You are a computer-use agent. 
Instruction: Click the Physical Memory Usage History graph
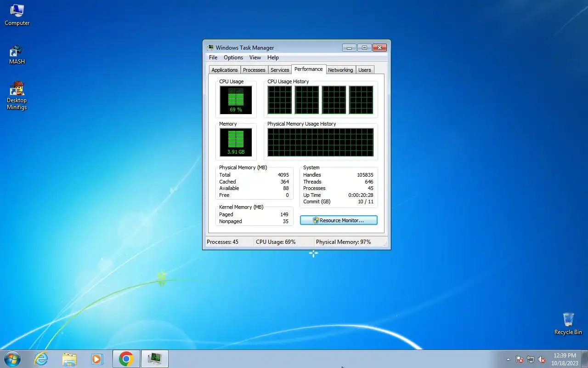(321, 142)
